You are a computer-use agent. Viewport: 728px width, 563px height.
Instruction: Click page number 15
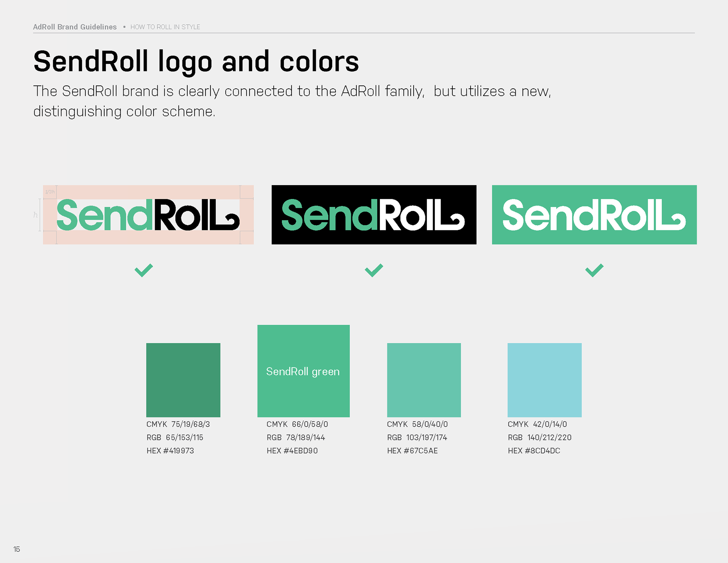(x=17, y=549)
